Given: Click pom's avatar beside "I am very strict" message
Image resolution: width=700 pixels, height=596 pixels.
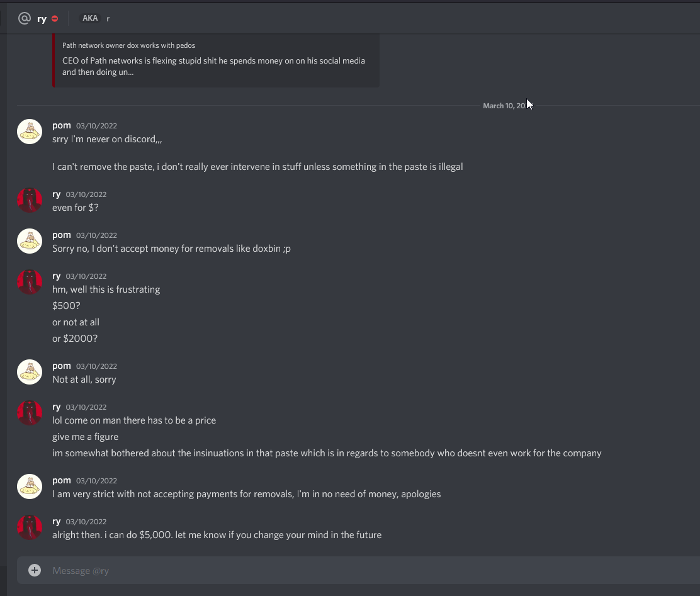Looking at the screenshot, I should click(x=30, y=486).
